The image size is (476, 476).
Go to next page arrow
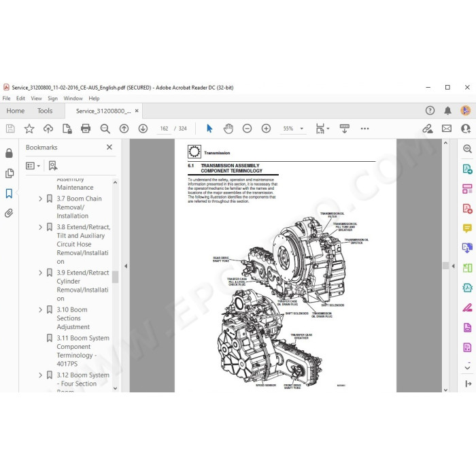pyautogui.click(x=143, y=129)
